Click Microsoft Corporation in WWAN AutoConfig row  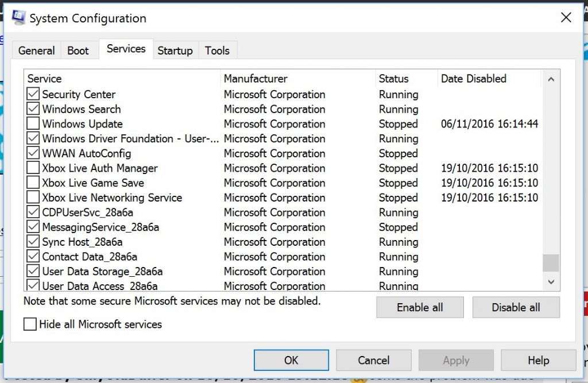[x=274, y=153]
